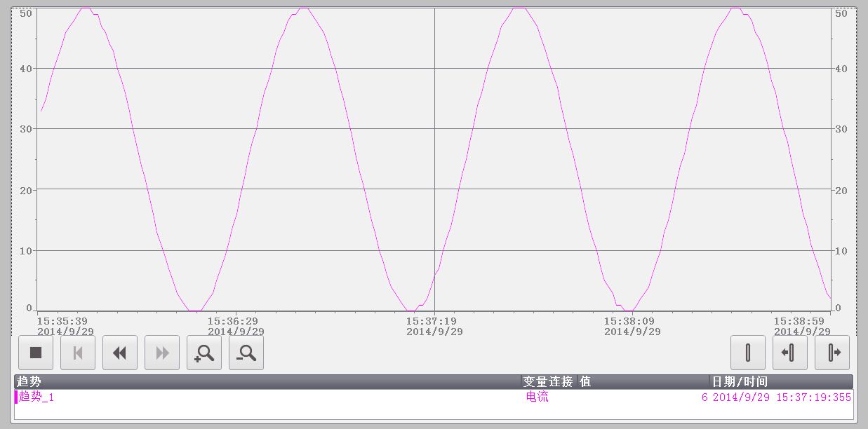The width and height of the screenshot is (868, 429).
Task: Rewind the trend with the double-left arrow
Action: 120,353
